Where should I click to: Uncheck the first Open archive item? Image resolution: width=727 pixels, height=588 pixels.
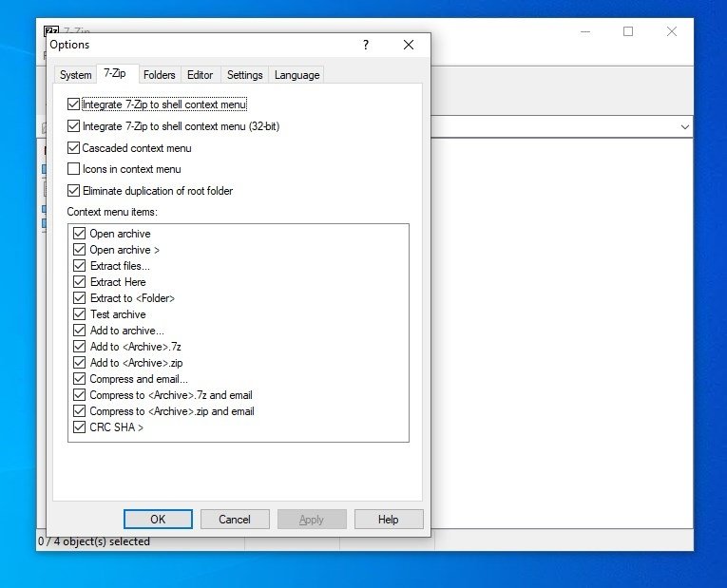(79, 233)
